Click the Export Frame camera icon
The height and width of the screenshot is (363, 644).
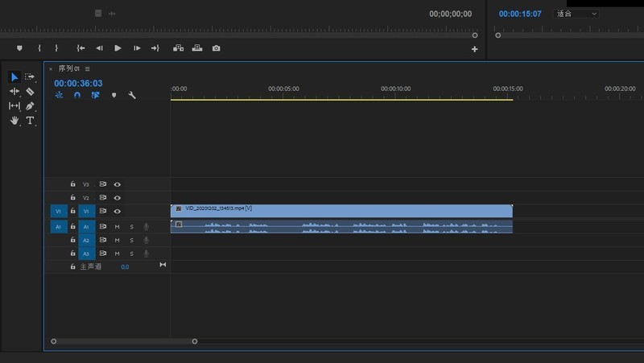tap(217, 48)
